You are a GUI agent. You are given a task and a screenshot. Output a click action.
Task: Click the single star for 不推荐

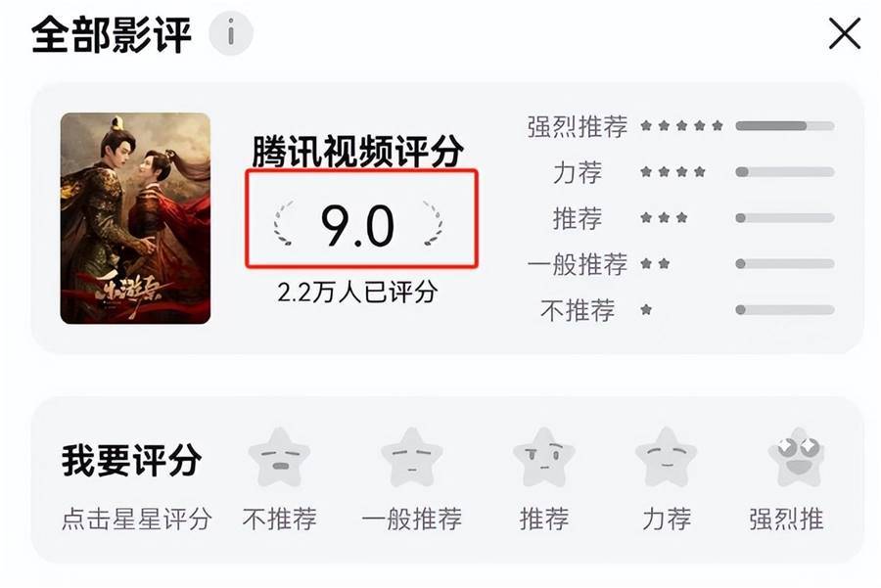tap(646, 309)
